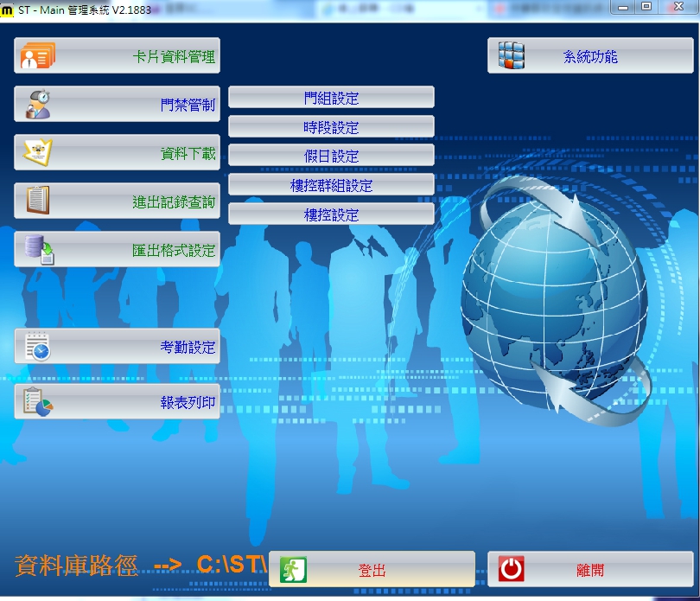Click the attendance settings calendar icon
Viewport: 700px width, 601px height.
pos(38,347)
